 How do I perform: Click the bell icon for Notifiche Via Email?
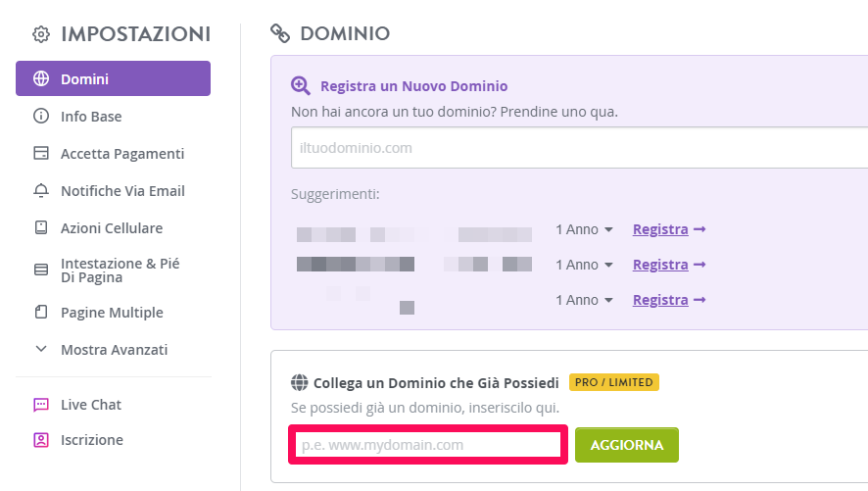(41, 190)
